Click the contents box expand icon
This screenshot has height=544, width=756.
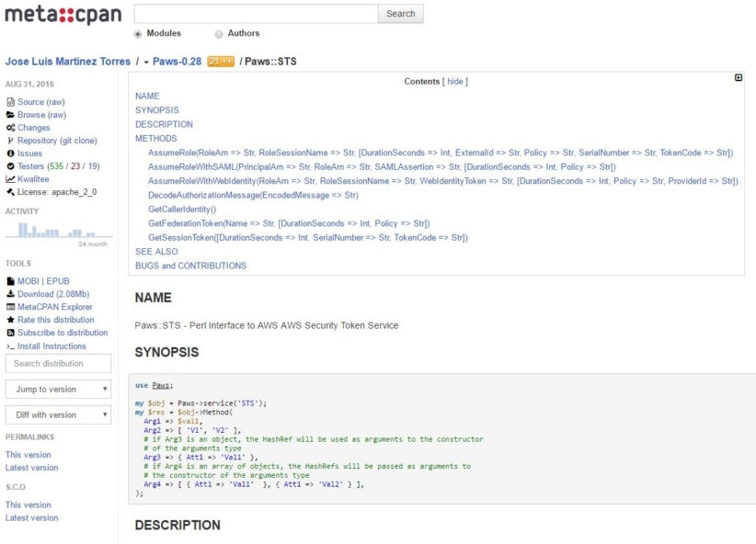[x=739, y=77]
